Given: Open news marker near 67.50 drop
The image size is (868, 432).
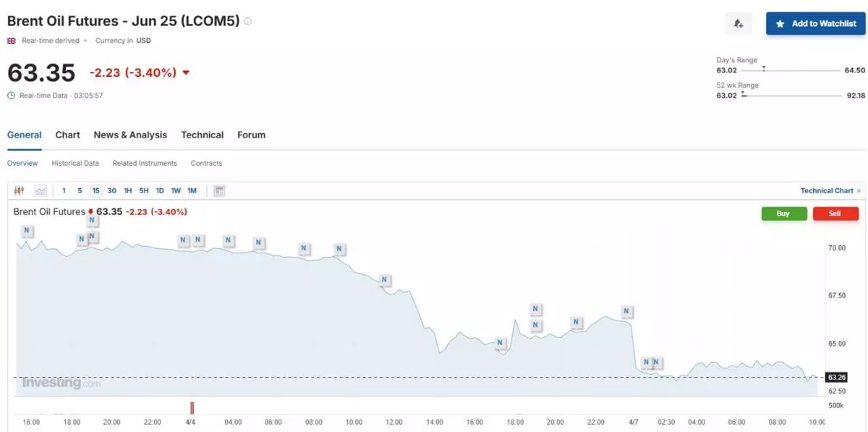Looking at the screenshot, I should [x=385, y=280].
